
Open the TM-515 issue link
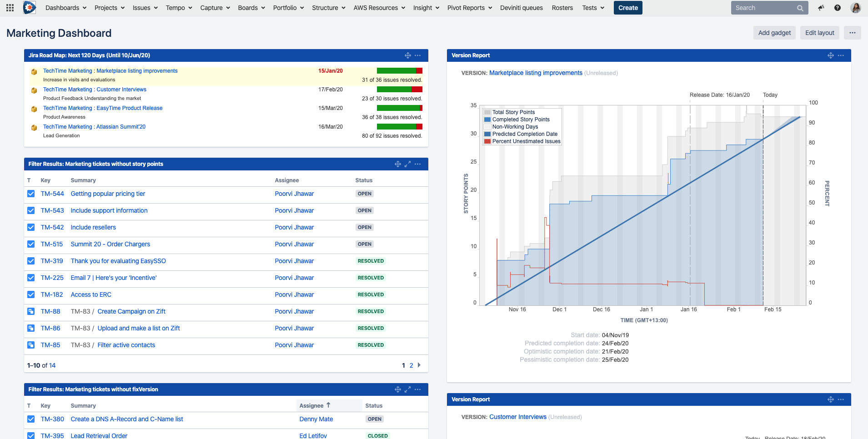pos(52,244)
